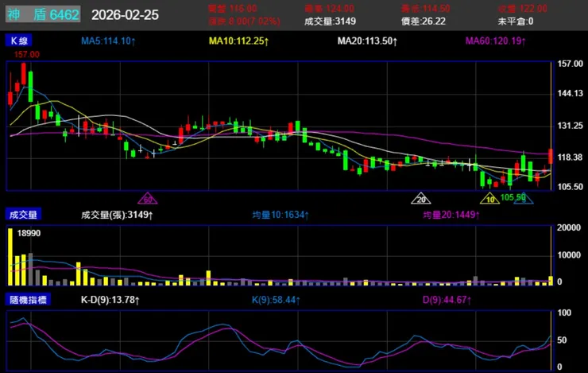
Task: Click the 20000 volume axis label
Action: [569, 227]
